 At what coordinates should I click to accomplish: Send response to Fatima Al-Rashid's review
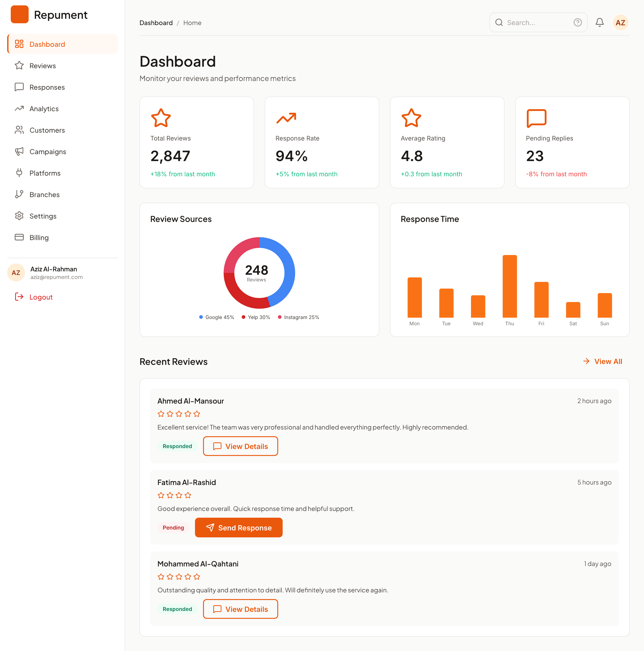pos(239,528)
